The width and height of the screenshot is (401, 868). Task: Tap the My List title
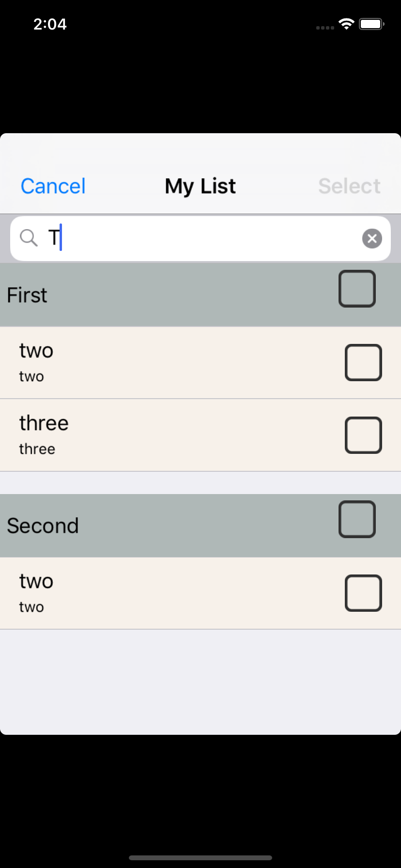click(x=200, y=186)
